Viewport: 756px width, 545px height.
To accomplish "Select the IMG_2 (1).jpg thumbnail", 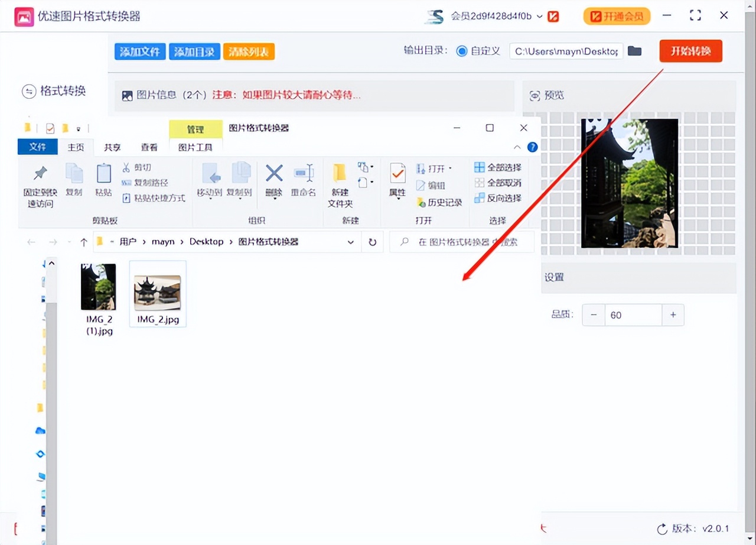I will [98, 287].
